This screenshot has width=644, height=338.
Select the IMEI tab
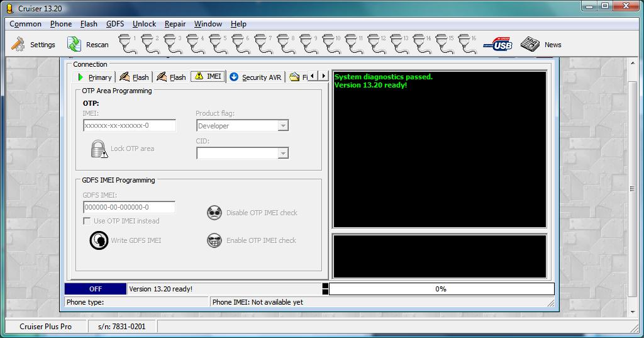tap(208, 77)
